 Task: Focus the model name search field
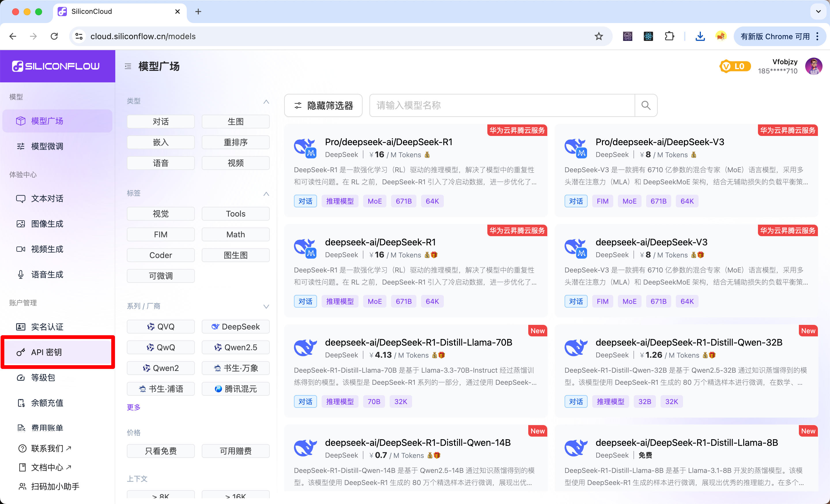[502, 105]
